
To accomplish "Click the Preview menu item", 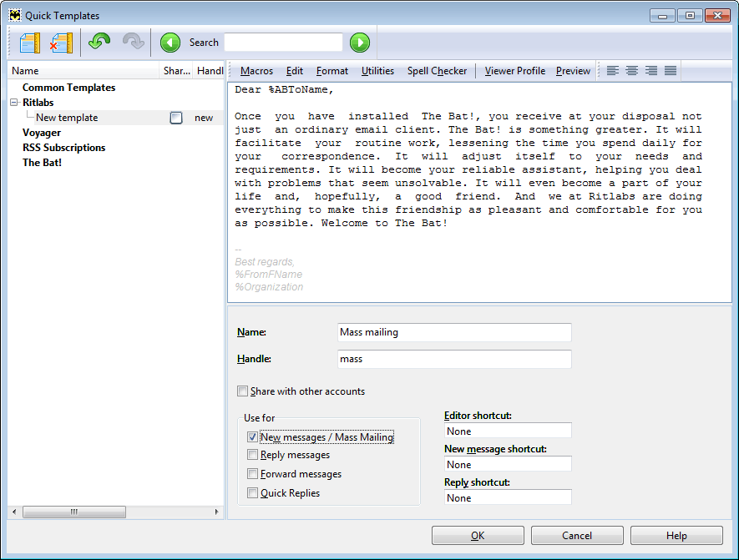I will click(573, 71).
